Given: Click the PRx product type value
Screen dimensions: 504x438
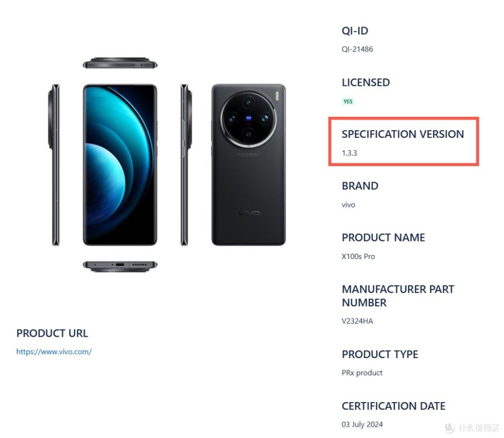Looking at the screenshot, I should [362, 373].
